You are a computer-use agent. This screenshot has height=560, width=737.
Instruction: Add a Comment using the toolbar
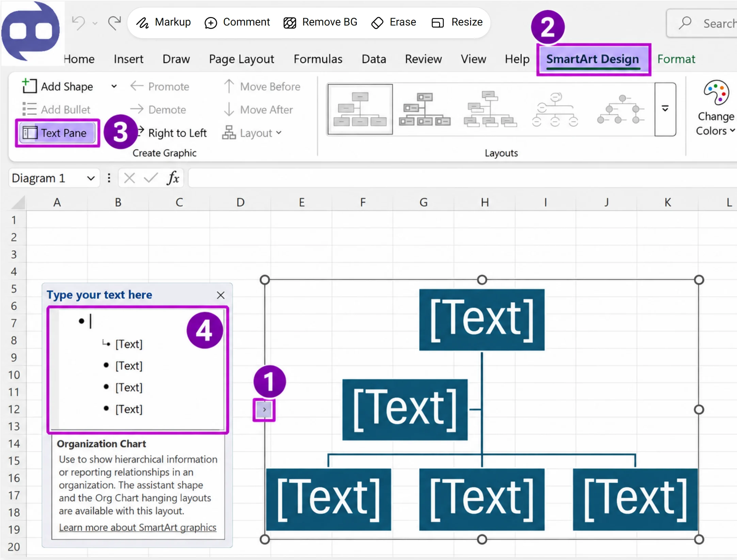click(x=237, y=22)
